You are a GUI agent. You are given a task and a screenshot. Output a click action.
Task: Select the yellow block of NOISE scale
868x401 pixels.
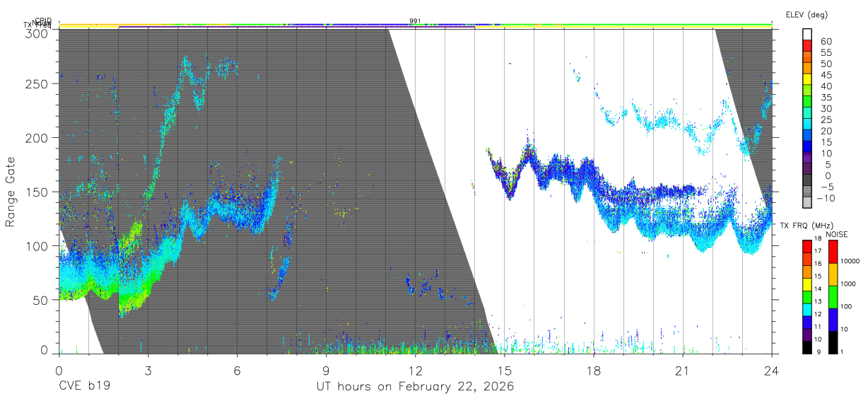[x=833, y=274]
